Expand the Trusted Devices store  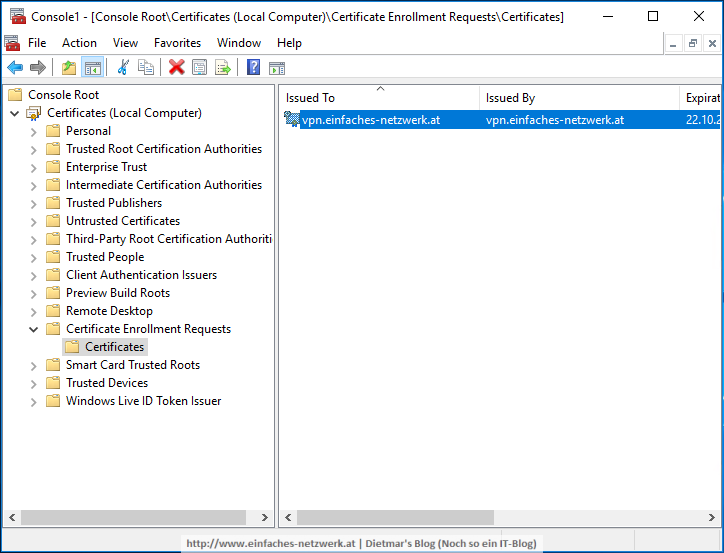tap(34, 384)
